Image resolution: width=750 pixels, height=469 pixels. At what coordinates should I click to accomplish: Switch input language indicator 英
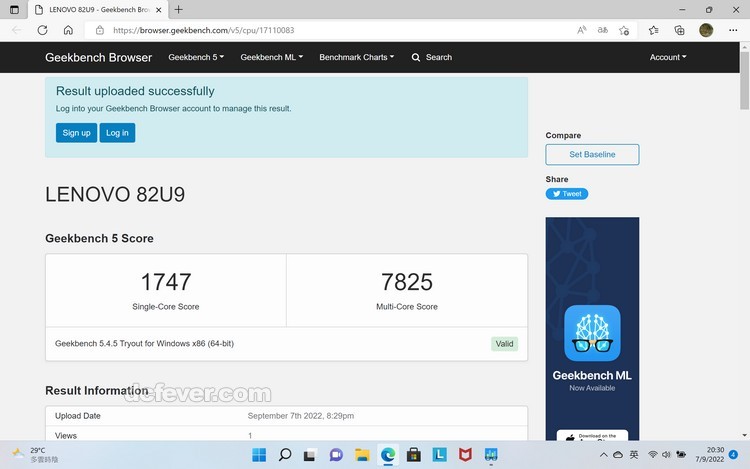(634, 455)
